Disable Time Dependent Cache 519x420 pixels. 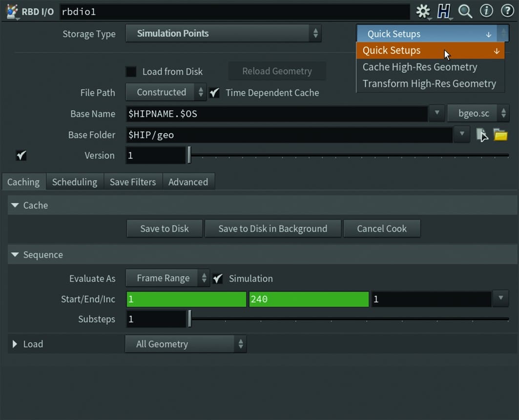215,93
